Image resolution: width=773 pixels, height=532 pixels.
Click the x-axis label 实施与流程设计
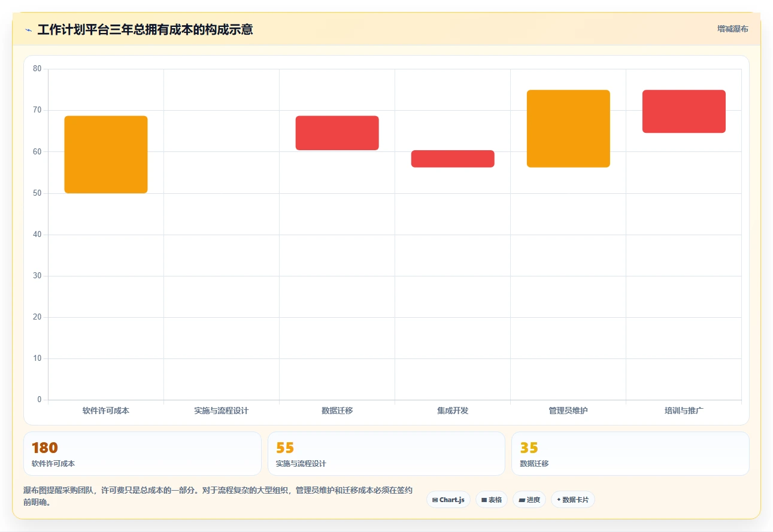pos(221,411)
